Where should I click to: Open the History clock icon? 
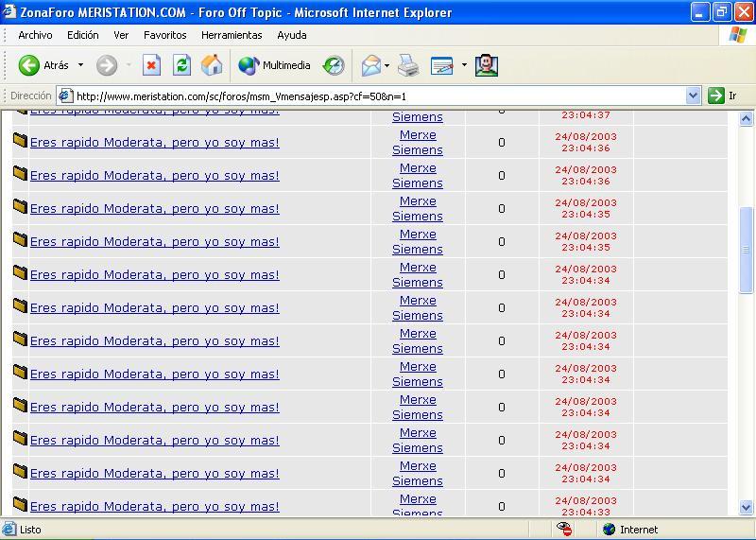click(334, 65)
